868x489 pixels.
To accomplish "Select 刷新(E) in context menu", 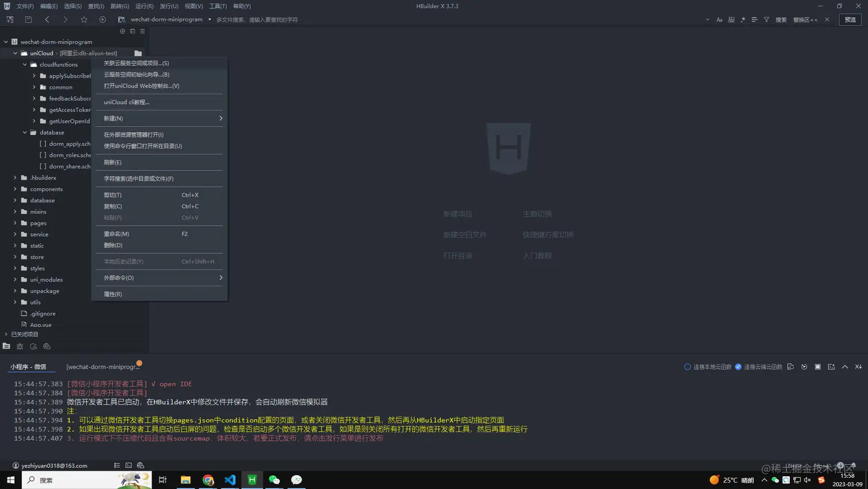I will (159, 162).
